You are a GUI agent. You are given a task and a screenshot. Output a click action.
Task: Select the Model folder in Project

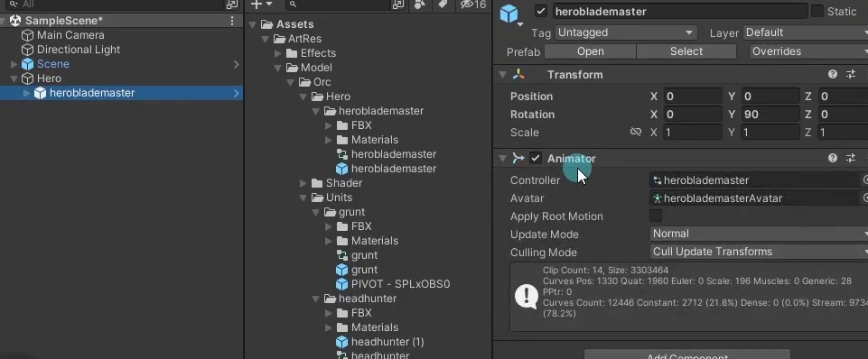coord(309,68)
